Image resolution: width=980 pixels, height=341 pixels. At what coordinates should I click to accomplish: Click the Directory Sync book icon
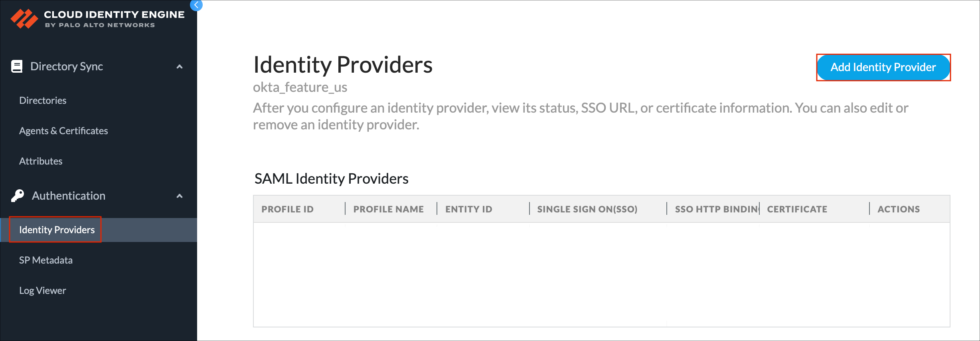coord(17,66)
